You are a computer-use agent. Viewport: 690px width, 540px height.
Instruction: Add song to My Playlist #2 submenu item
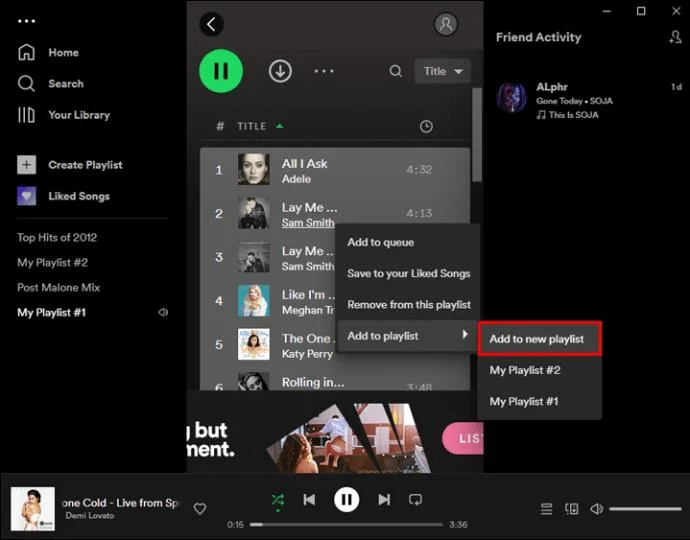(x=540, y=370)
